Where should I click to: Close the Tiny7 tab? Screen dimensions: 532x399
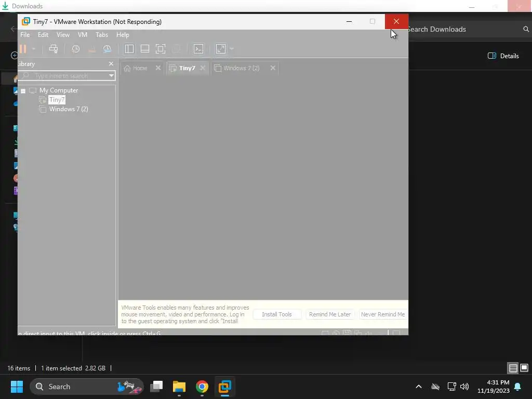coord(203,68)
